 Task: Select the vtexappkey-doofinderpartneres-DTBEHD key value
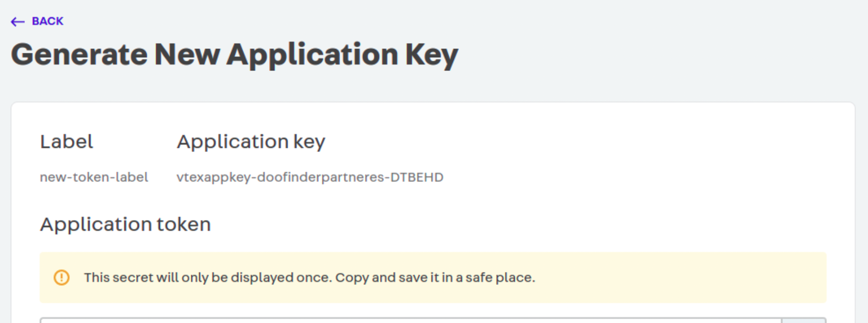310,177
